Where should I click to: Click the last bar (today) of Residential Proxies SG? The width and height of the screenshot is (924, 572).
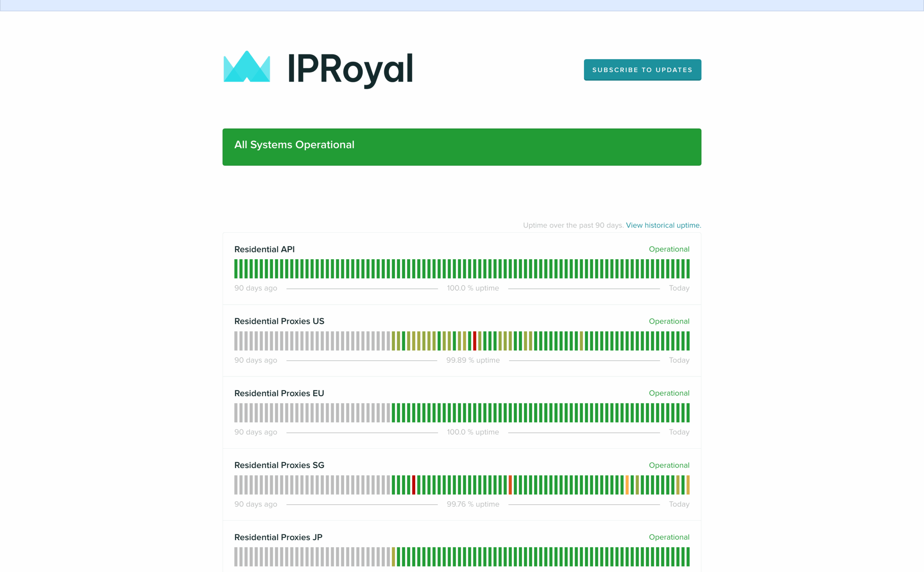click(x=688, y=485)
